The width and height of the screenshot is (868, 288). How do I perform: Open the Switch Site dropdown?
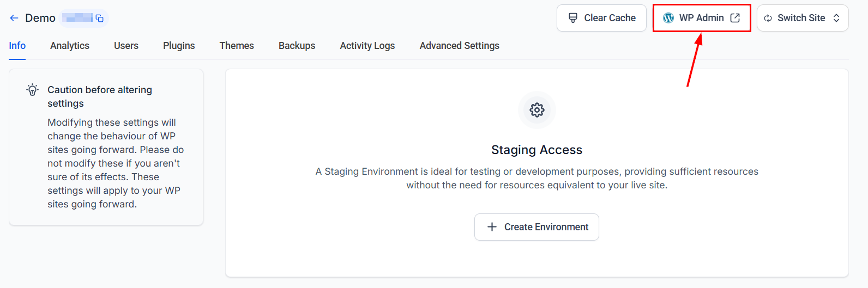[803, 18]
